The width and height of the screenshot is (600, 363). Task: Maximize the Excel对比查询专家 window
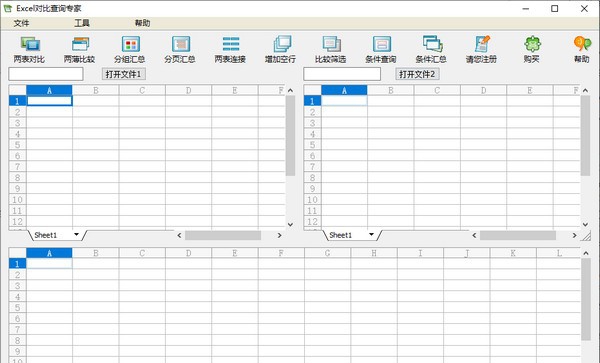click(554, 8)
